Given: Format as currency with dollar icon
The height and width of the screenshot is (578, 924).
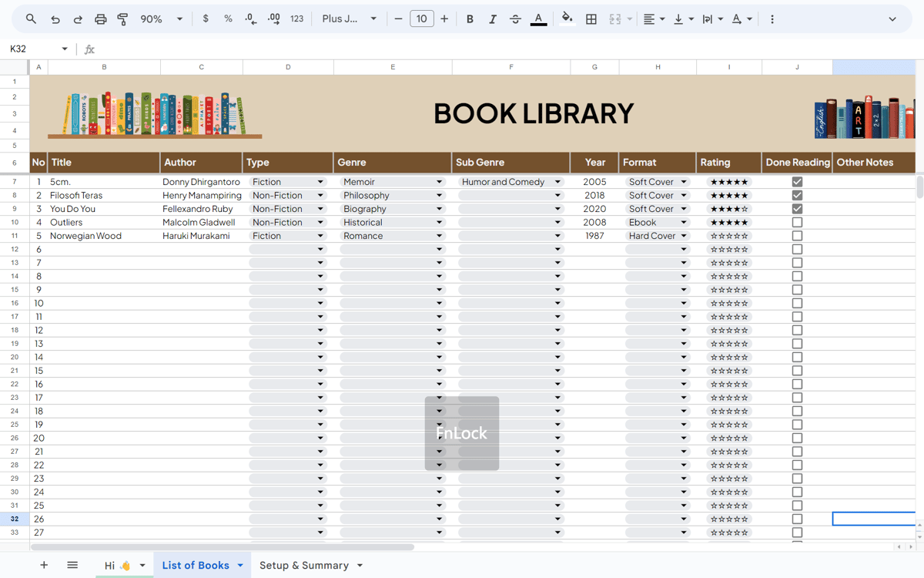Looking at the screenshot, I should click(x=206, y=19).
